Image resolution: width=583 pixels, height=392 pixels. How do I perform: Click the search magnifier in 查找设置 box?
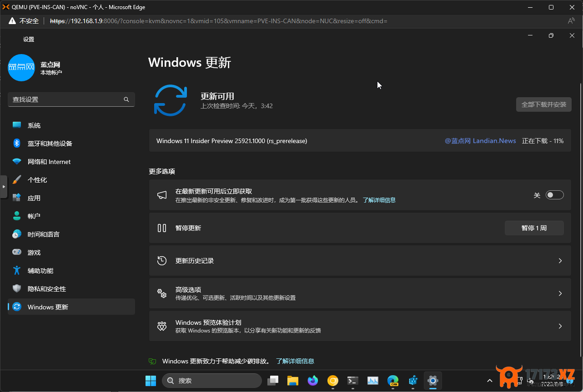(x=126, y=99)
